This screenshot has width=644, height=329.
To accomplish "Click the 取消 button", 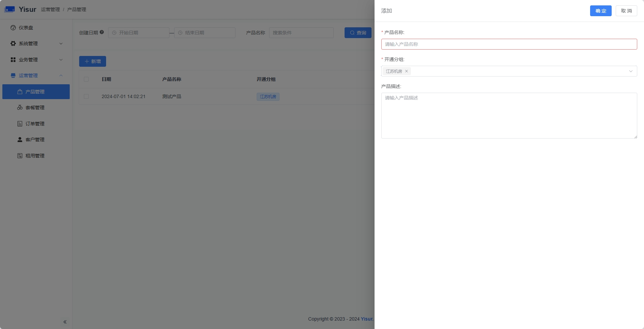I will (626, 11).
